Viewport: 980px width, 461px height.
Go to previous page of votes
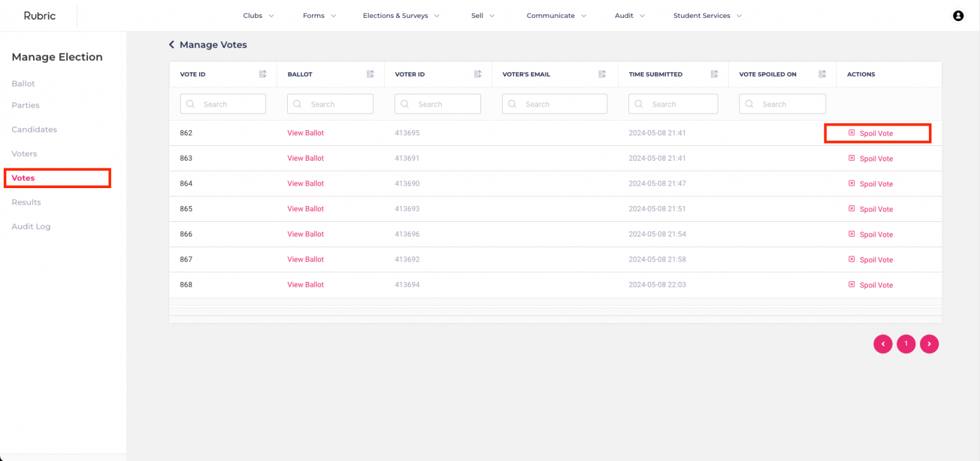883,344
